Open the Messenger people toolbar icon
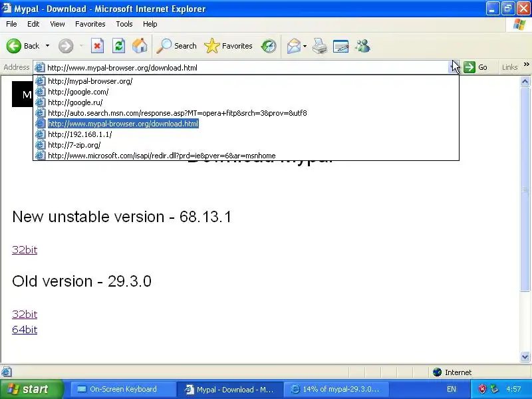This screenshot has width=532, height=399. click(x=362, y=46)
